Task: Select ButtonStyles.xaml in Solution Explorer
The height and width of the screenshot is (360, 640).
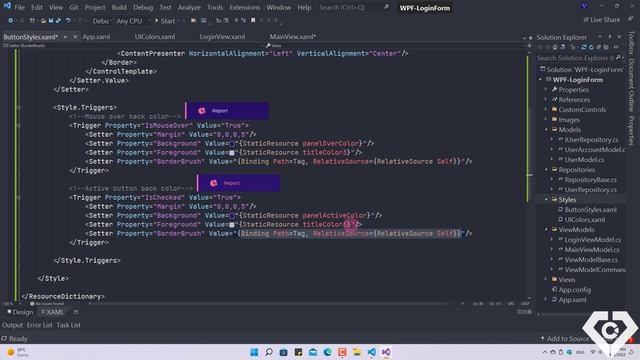Action: 590,209
